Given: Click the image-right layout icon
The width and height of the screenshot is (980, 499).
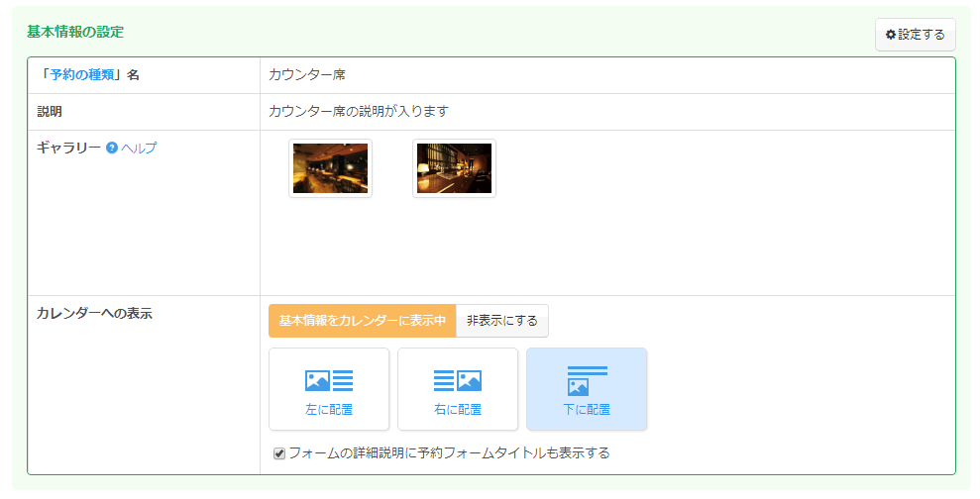Looking at the screenshot, I should tap(458, 380).
